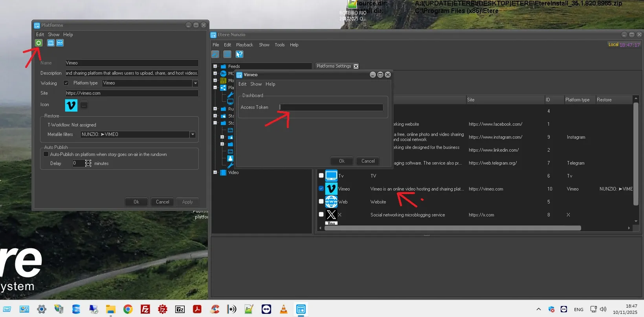Click the X platform icon in the list

331,214
